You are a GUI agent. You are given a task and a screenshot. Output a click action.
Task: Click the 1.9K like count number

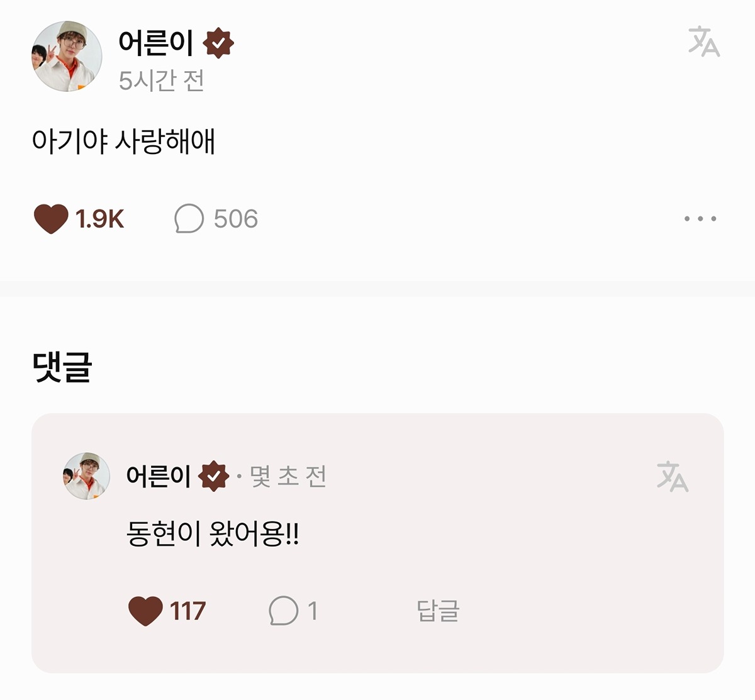click(x=99, y=219)
